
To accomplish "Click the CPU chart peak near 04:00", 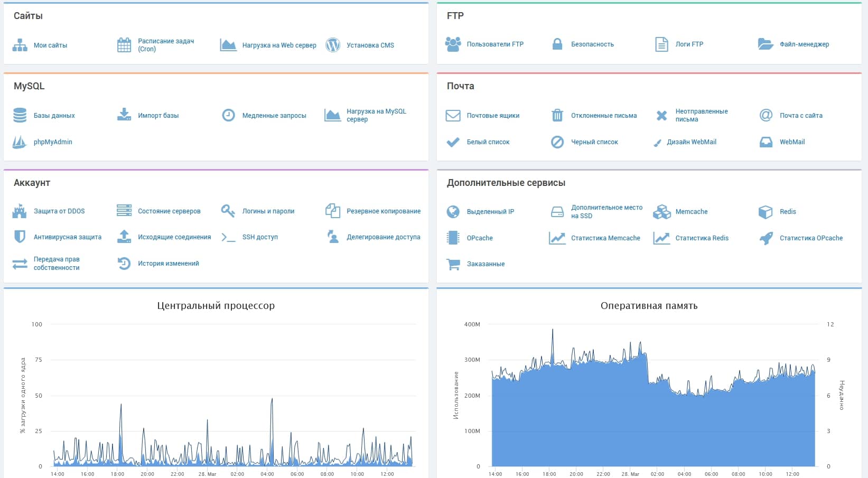I will (272, 399).
